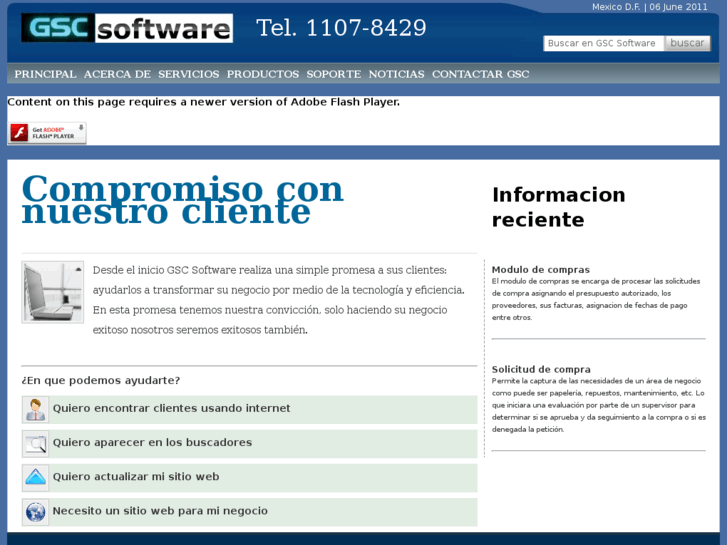Open Quiero actualizar mi sitio web

(x=136, y=476)
